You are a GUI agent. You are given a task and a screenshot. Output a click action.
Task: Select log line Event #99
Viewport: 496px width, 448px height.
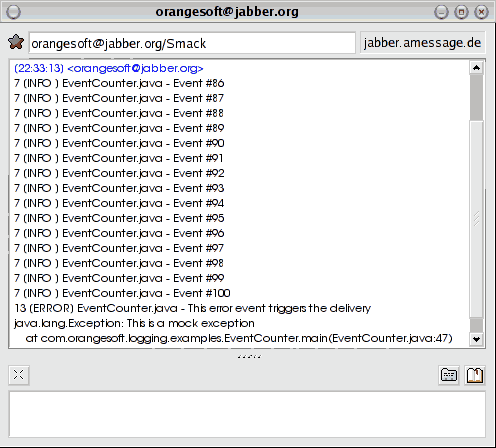[119, 278]
